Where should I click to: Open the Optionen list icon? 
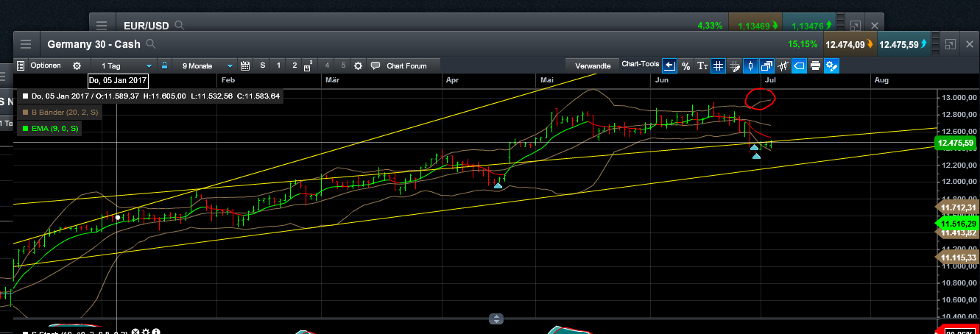pos(21,65)
